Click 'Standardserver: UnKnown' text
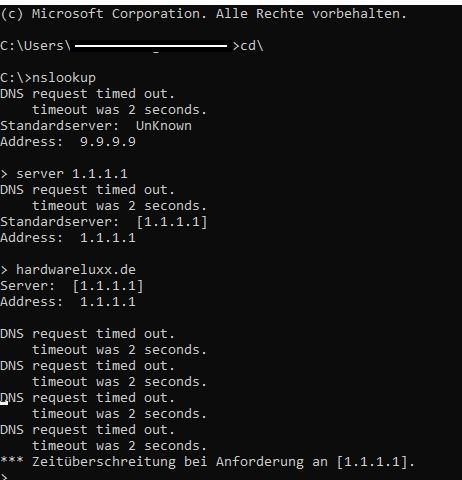 [x=96, y=126]
